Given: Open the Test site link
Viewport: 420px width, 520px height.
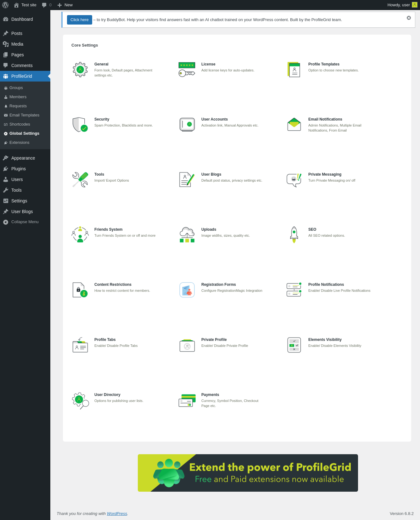Looking at the screenshot, I should pos(25,5).
